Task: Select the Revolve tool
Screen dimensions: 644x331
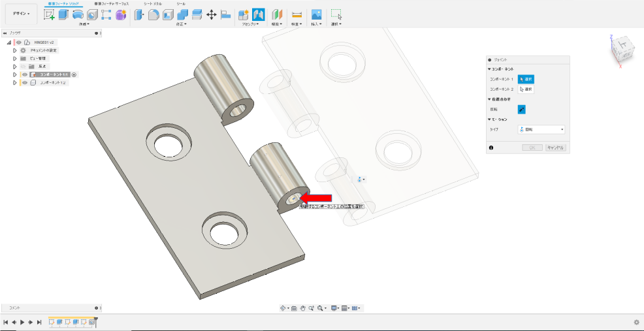Action: [78, 15]
